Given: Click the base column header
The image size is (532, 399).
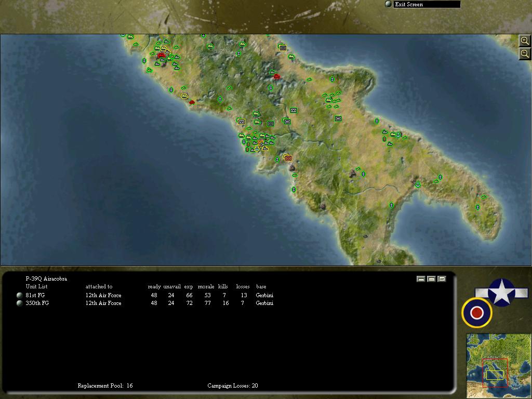Looking at the screenshot, I should coord(261,287).
